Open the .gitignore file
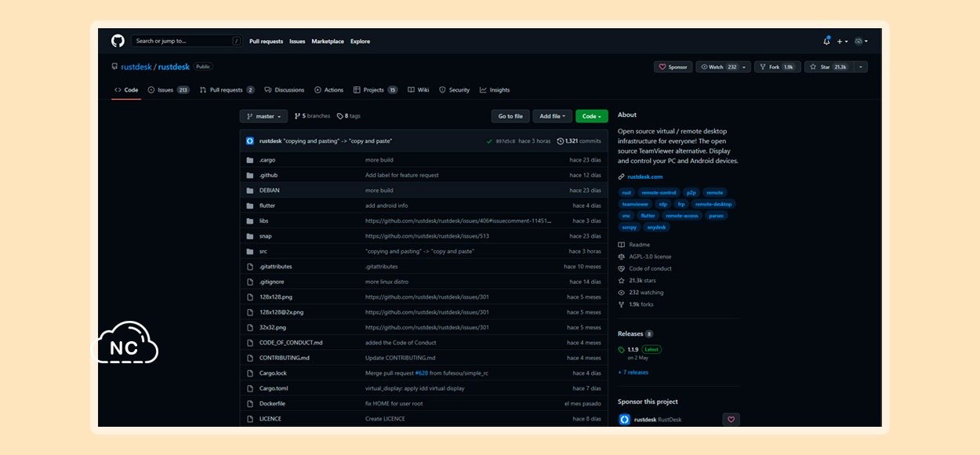This screenshot has width=980, height=455. coord(272,282)
